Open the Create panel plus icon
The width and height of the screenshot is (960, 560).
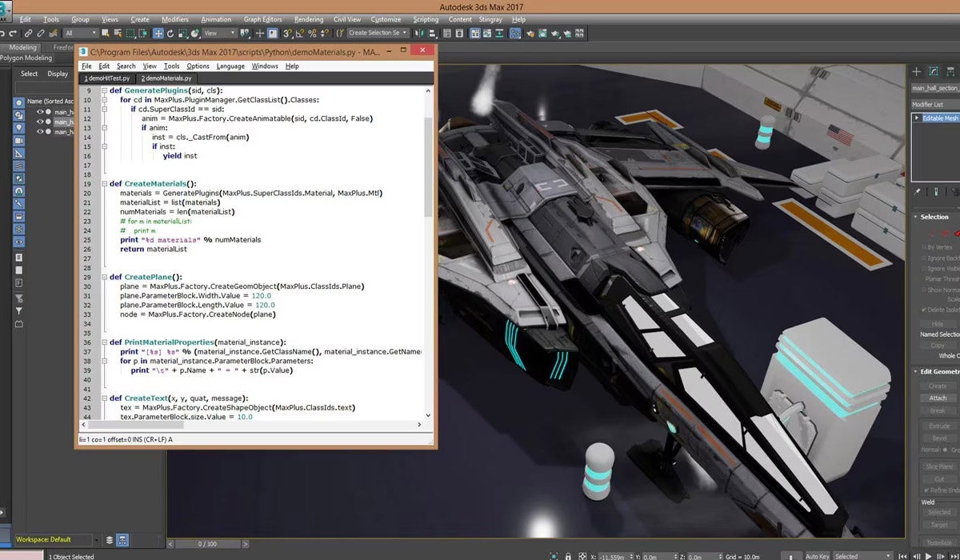click(x=918, y=71)
